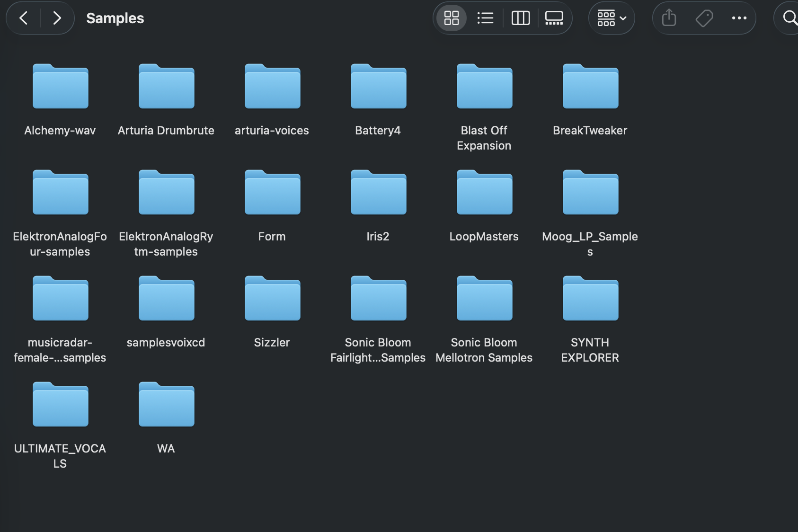This screenshot has width=798, height=532.
Task: Select the Sonic Bloom Fairlight Samples folder icon
Action: tap(379, 298)
